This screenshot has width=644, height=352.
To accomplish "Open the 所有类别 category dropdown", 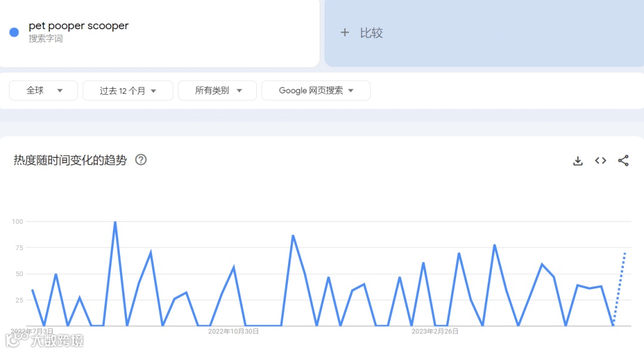I will pos(217,91).
